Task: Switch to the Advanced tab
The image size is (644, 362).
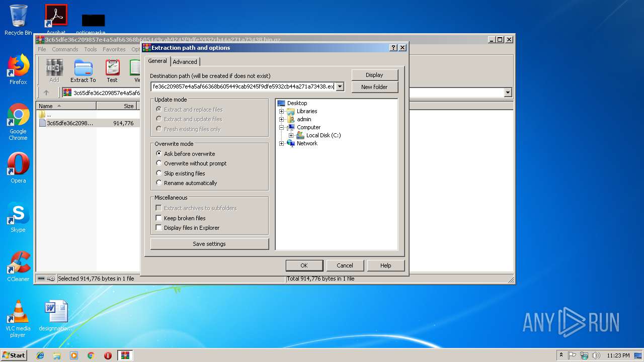Action: coord(185,62)
